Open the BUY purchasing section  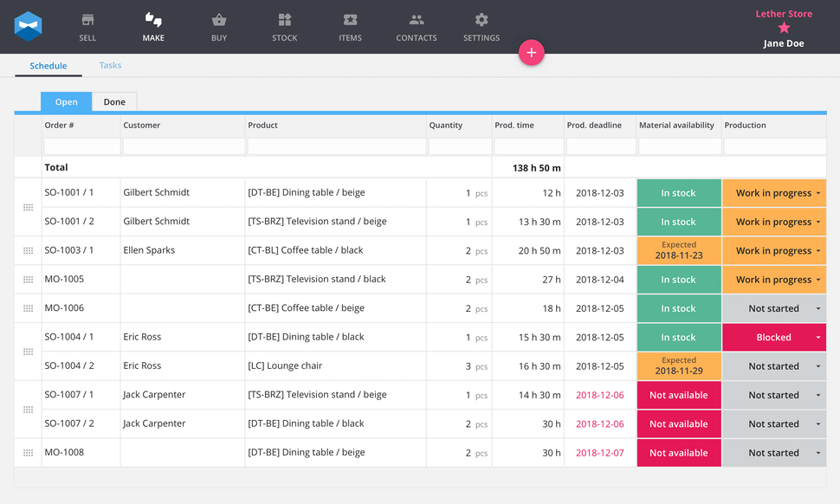[218, 26]
